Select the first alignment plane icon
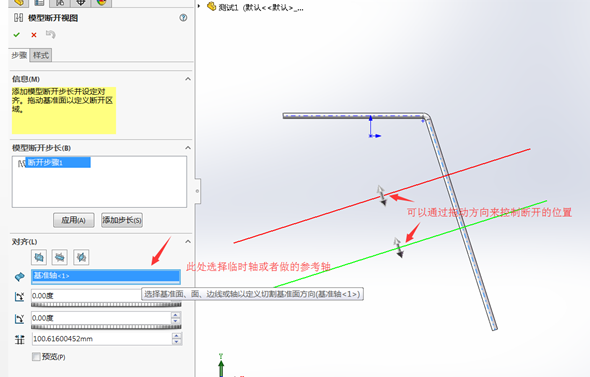This screenshot has height=377, width=590. (x=39, y=257)
